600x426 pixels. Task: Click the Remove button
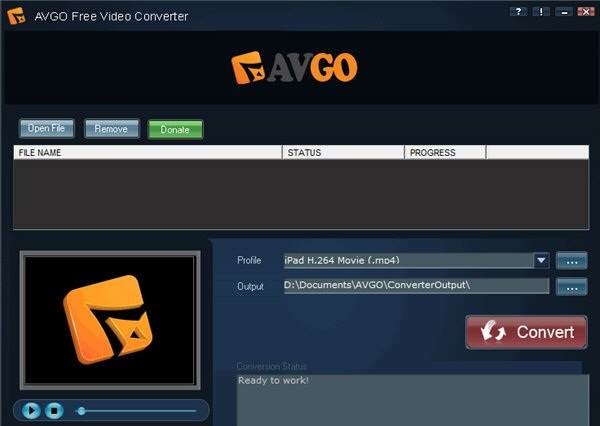[x=111, y=129]
